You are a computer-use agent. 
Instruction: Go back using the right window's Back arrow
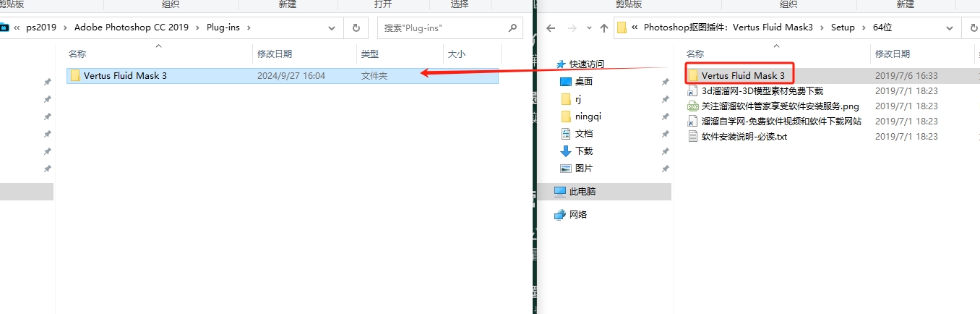[x=551, y=28]
